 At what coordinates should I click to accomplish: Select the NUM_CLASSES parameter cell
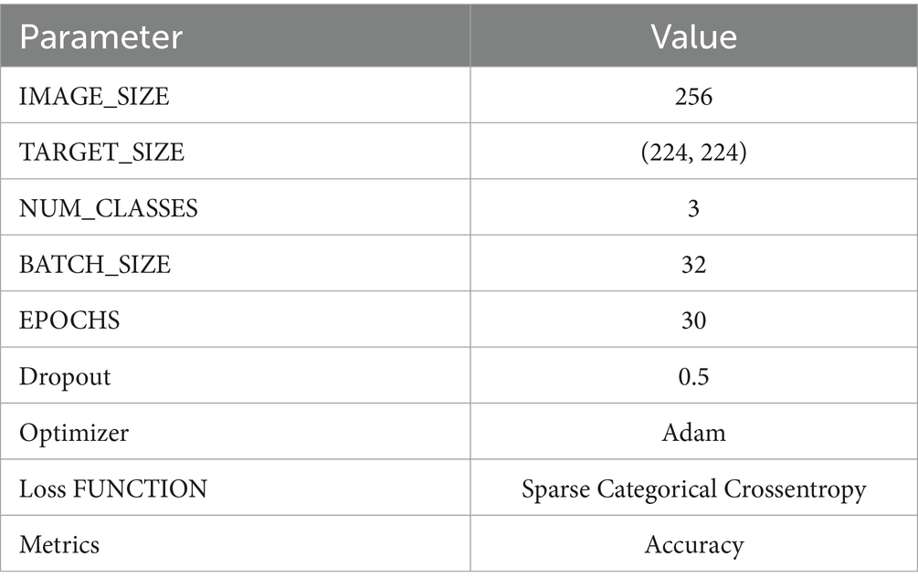[108, 208]
